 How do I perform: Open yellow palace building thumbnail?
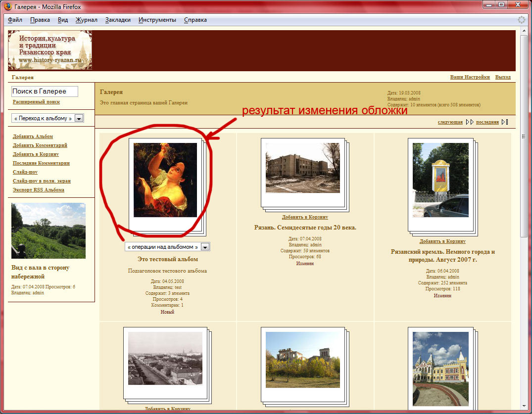click(440, 369)
